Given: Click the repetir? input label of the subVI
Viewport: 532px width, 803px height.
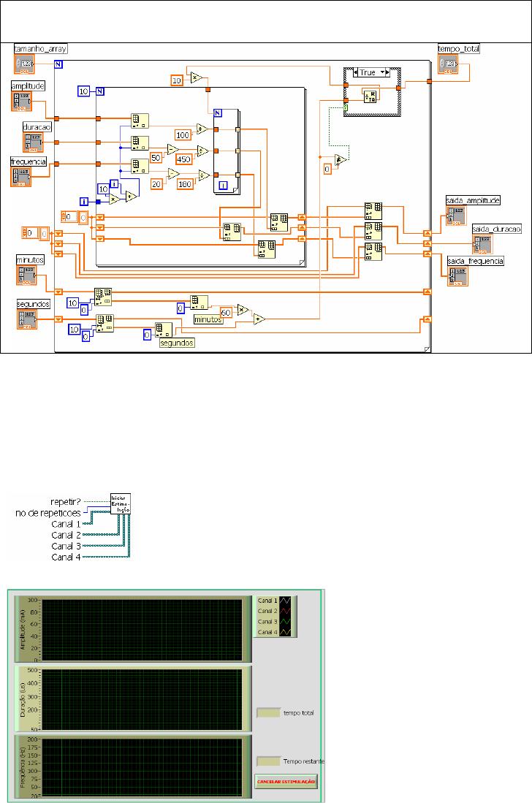Looking at the screenshot, I should (66, 502).
